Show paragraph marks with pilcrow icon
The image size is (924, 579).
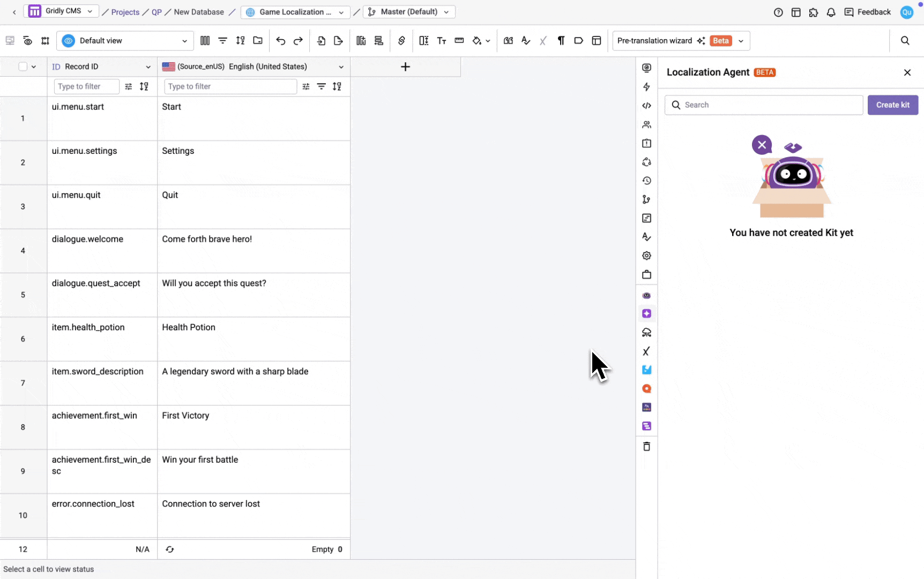561,41
